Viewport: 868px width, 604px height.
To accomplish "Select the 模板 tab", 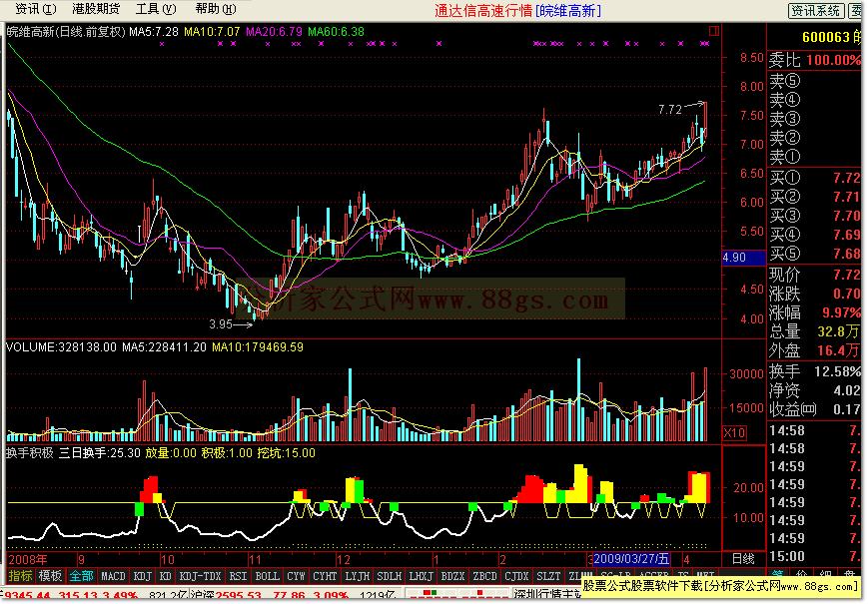I will (50, 576).
